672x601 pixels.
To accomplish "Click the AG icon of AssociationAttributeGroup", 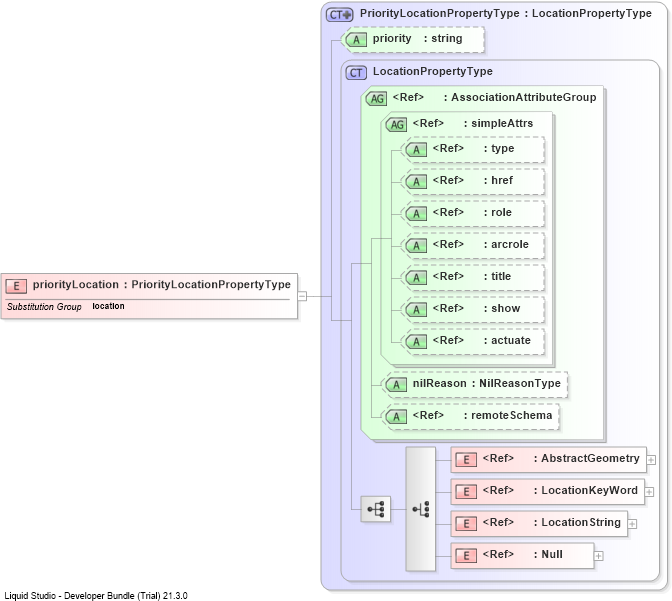I will 376,99.
